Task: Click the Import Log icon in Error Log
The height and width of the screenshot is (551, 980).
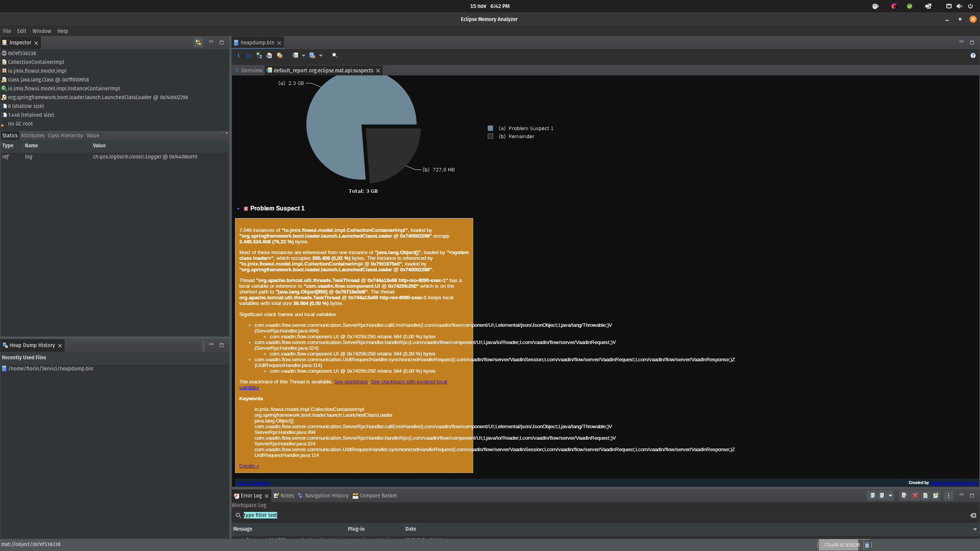Action: (882, 496)
